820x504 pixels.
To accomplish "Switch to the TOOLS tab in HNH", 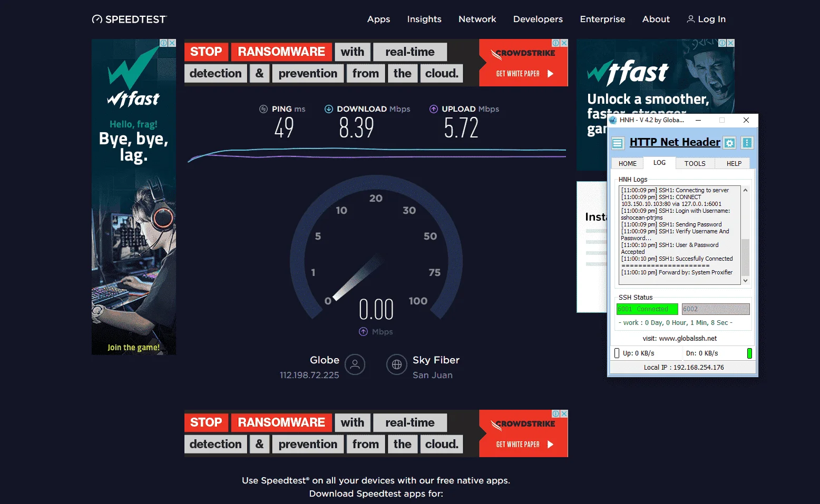I will tap(695, 164).
